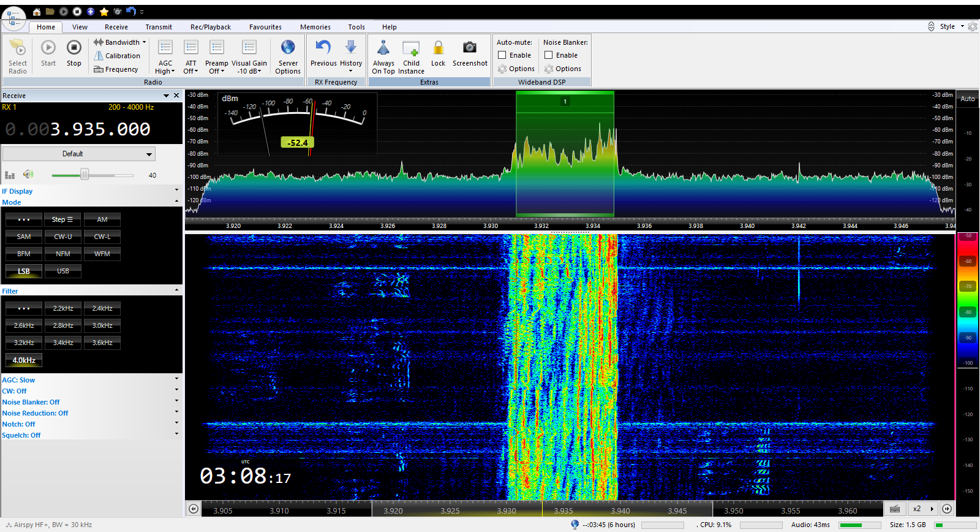980x532 pixels.
Task: Click the Always On Top icon
Action: [383, 48]
